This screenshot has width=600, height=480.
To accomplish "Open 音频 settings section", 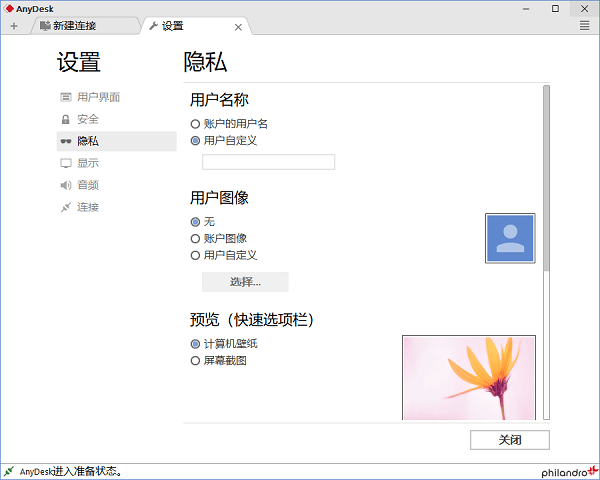I will coord(116,185).
